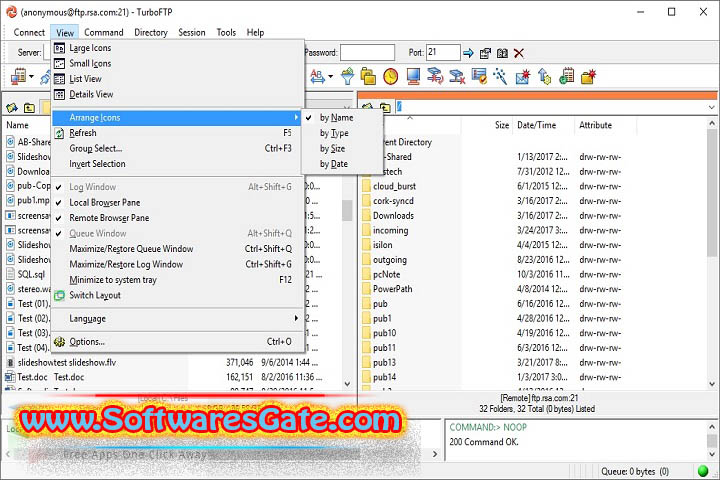Screen dimensions: 720x480
Task: Click the green calendar task scheduler icon
Action: tap(567, 76)
